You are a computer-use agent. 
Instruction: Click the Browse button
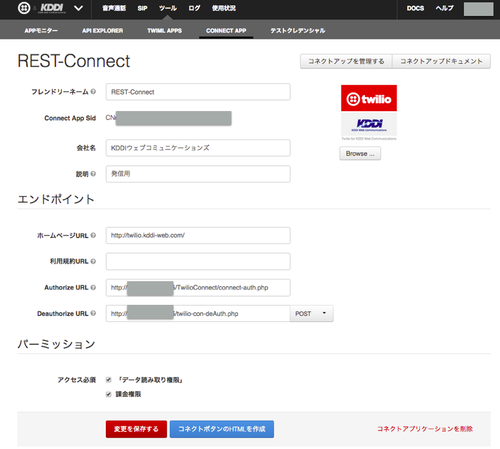coord(360,154)
